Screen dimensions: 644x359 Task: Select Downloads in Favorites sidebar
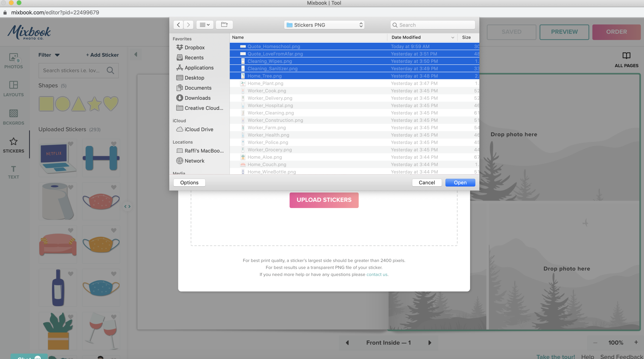197,98
